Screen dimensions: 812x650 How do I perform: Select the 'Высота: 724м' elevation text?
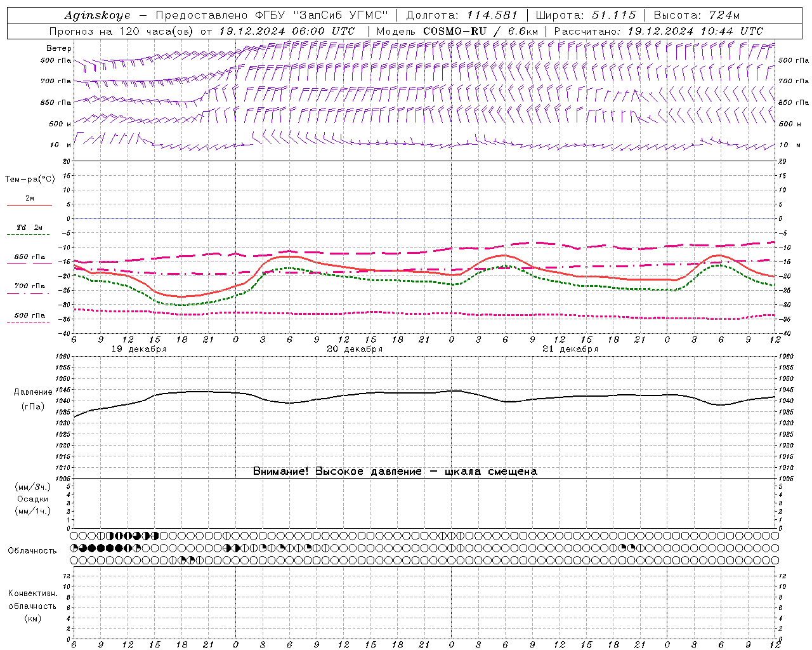tap(697, 15)
